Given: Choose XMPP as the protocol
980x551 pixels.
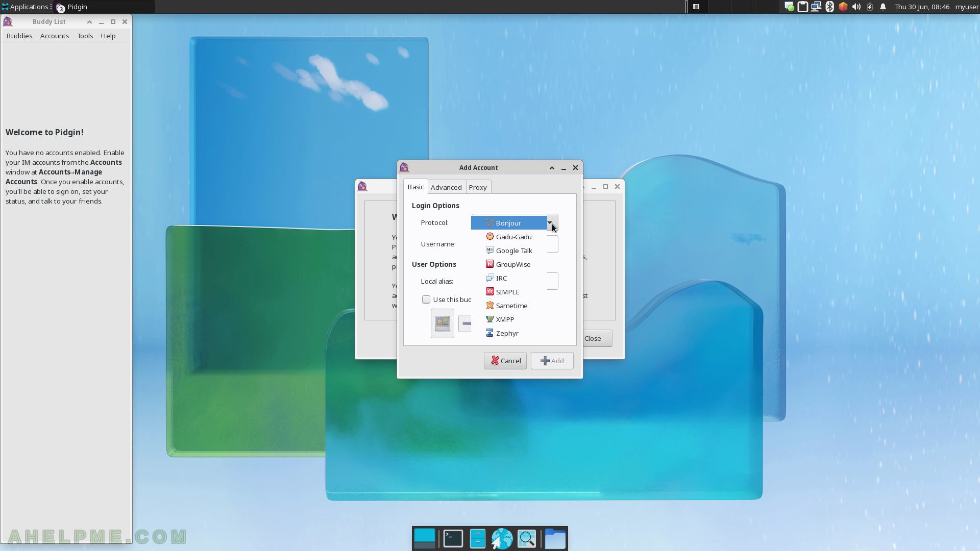Looking at the screenshot, I should [509, 319].
